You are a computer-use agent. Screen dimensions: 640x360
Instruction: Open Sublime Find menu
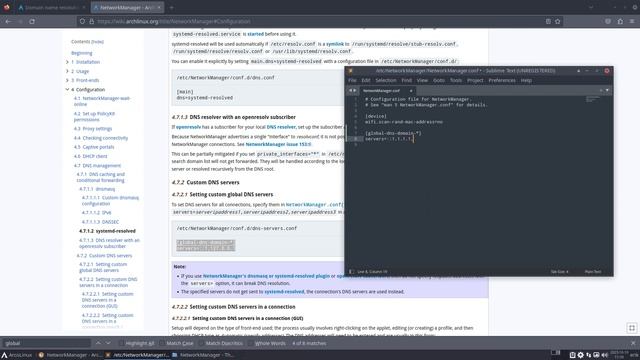[x=407, y=80]
